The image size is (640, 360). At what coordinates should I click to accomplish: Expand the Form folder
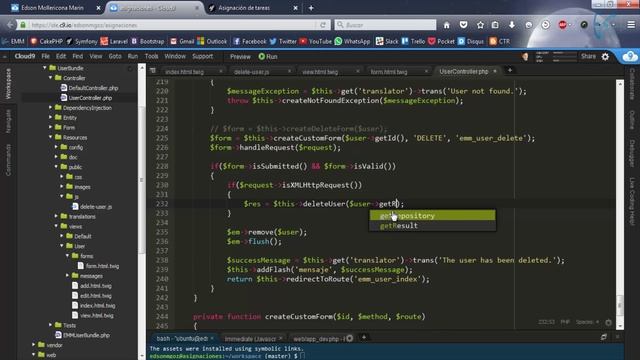coord(51,127)
